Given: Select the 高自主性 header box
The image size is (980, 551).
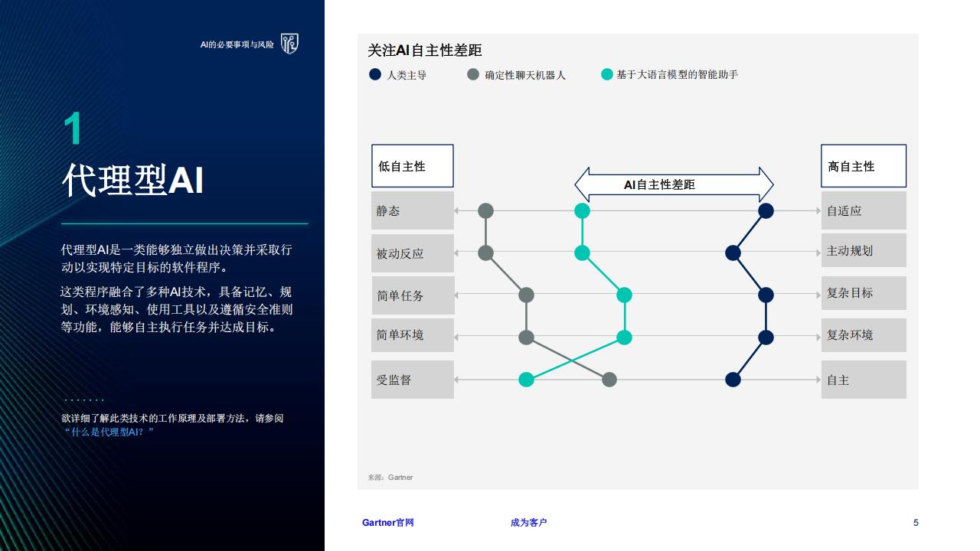Looking at the screenshot, I should point(864,166).
